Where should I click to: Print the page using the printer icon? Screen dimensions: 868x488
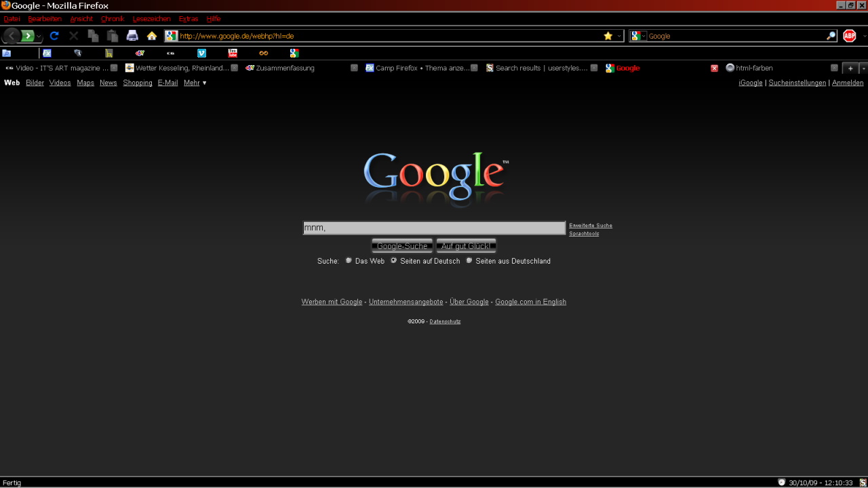click(132, 36)
